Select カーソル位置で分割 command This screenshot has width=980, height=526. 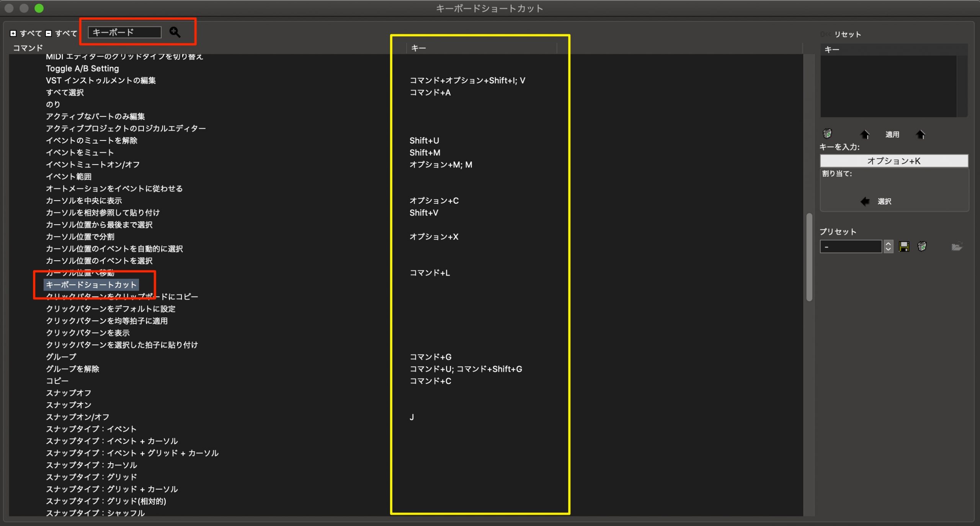[x=80, y=237]
